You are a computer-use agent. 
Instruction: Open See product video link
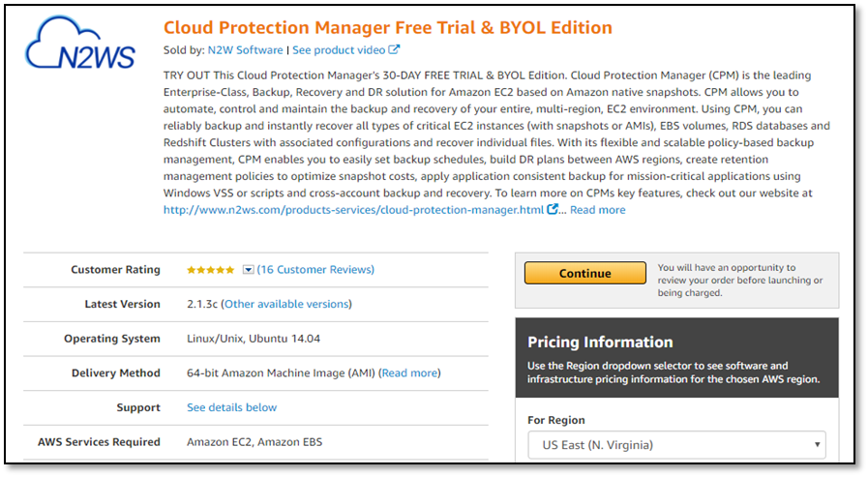tap(339, 49)
